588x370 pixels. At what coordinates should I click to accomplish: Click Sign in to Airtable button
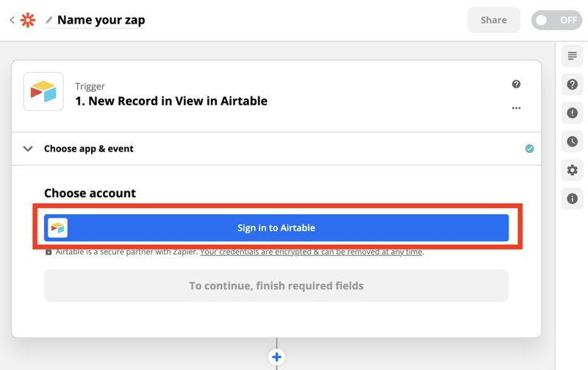[276, 228]
